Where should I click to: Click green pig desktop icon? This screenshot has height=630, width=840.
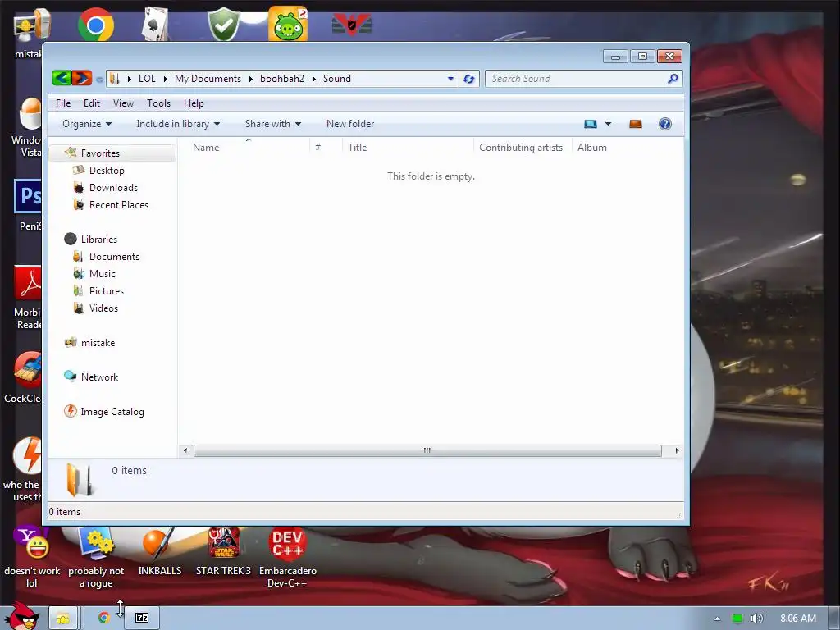[288, 24]
